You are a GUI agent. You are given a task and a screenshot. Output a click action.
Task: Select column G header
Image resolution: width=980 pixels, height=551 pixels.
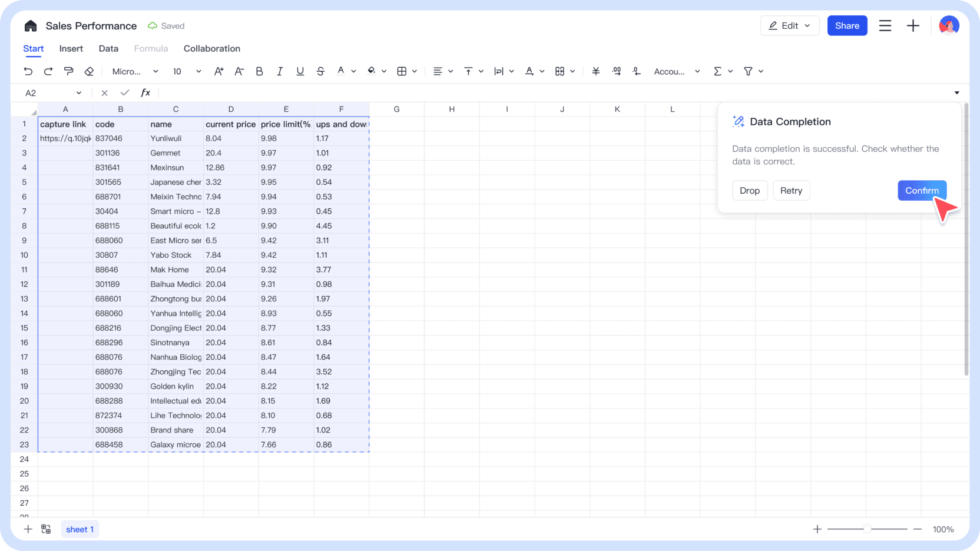[396, 109]
